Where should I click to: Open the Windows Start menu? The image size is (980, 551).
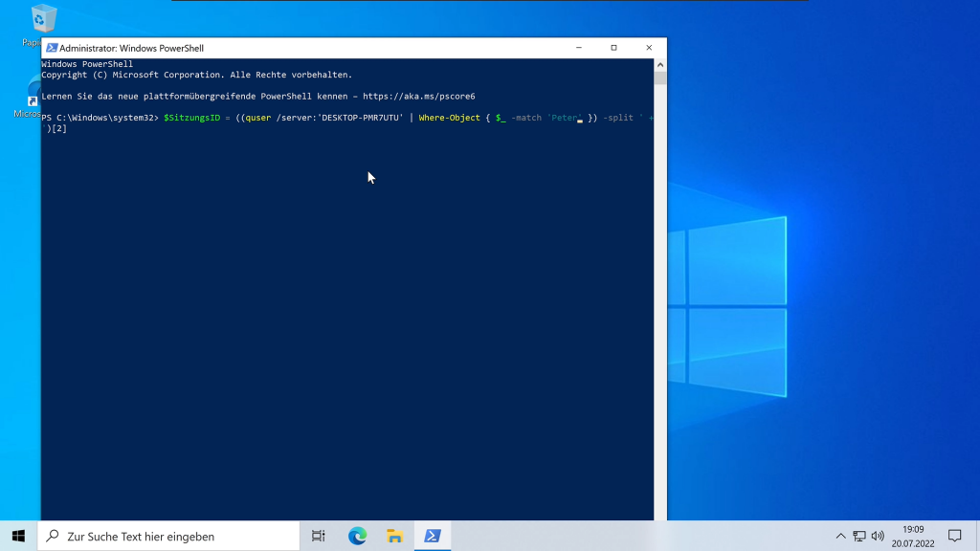coord(18,536)
